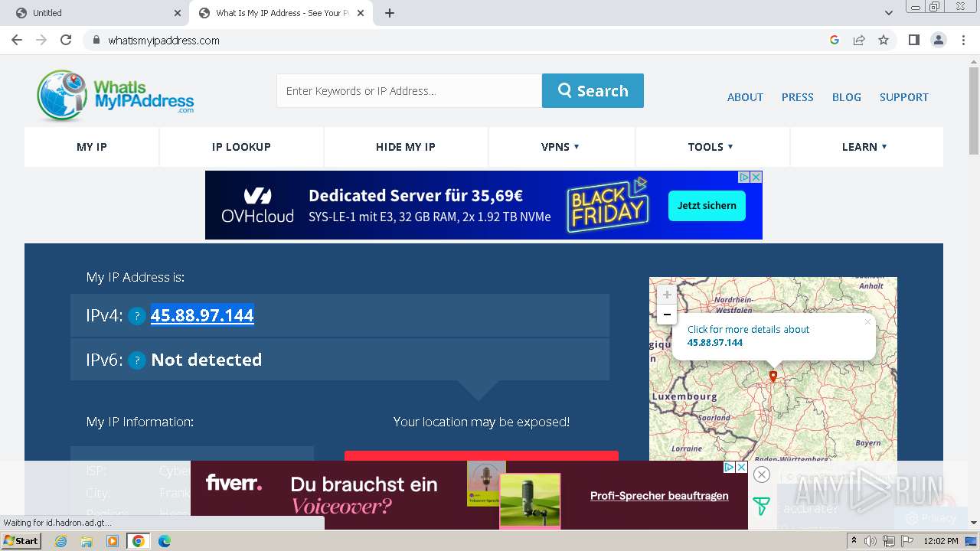Open the Chrome profile avatar
980x551 pixels.
938,40
